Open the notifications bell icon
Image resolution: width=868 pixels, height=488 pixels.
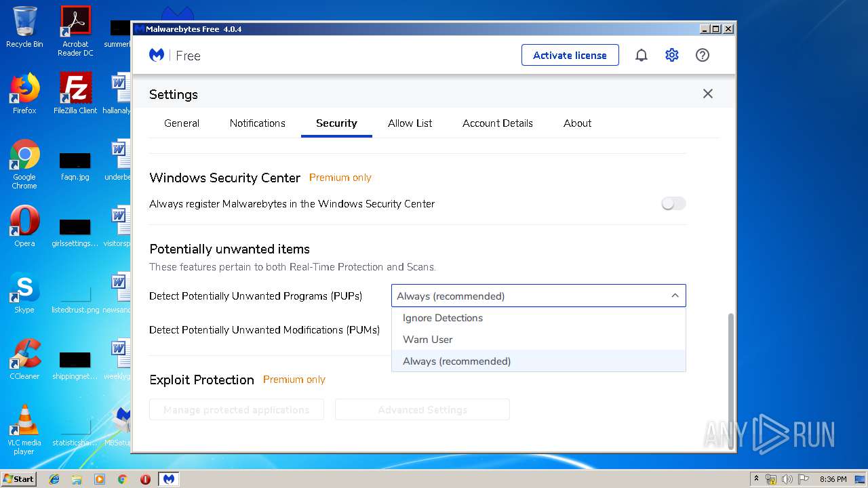(641, 56)
